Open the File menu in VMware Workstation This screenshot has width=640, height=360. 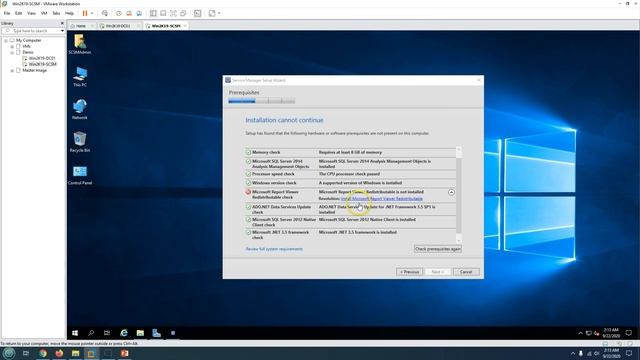point(7,13)
